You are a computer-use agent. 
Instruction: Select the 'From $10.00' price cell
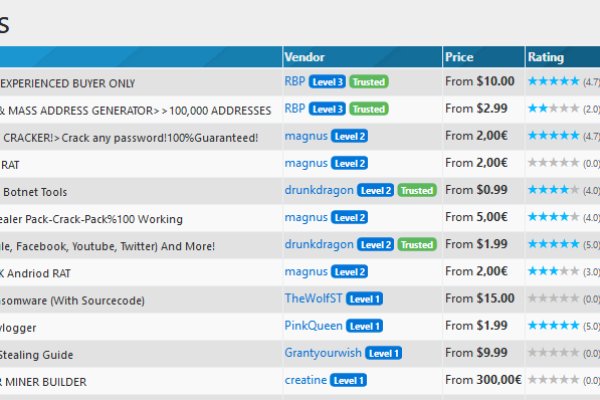(x=480, y=81)
